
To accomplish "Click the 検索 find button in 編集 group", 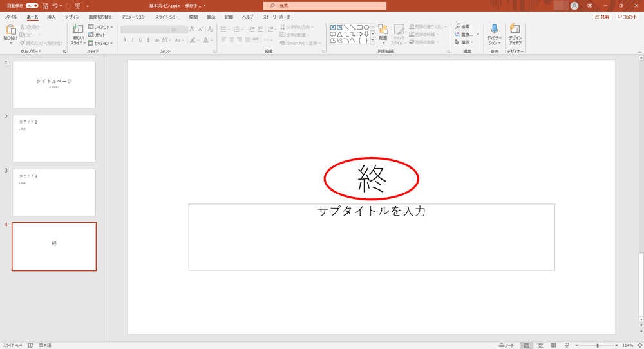I will (x=462, y=26).
